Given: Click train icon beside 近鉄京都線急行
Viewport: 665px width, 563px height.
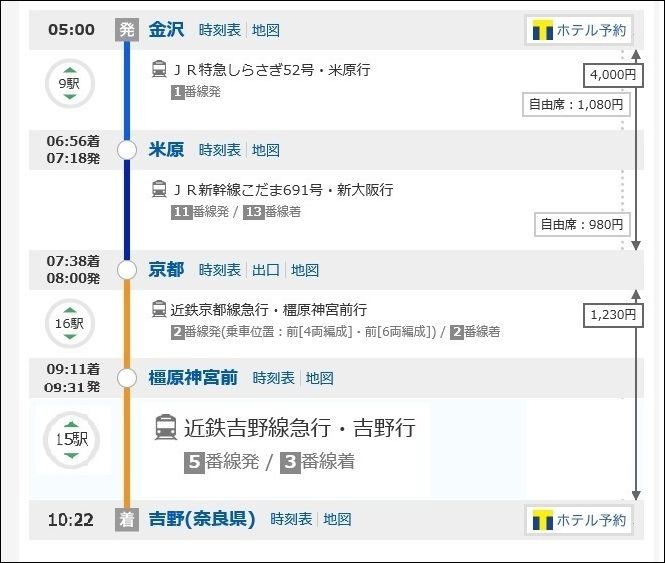Looking at the screenshot, I should coord(159,309).
